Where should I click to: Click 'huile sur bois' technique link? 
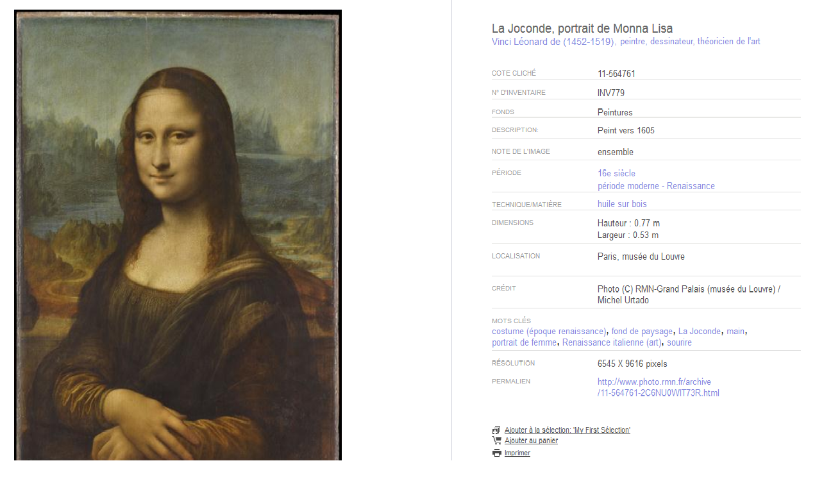click(x=622, y=204)
